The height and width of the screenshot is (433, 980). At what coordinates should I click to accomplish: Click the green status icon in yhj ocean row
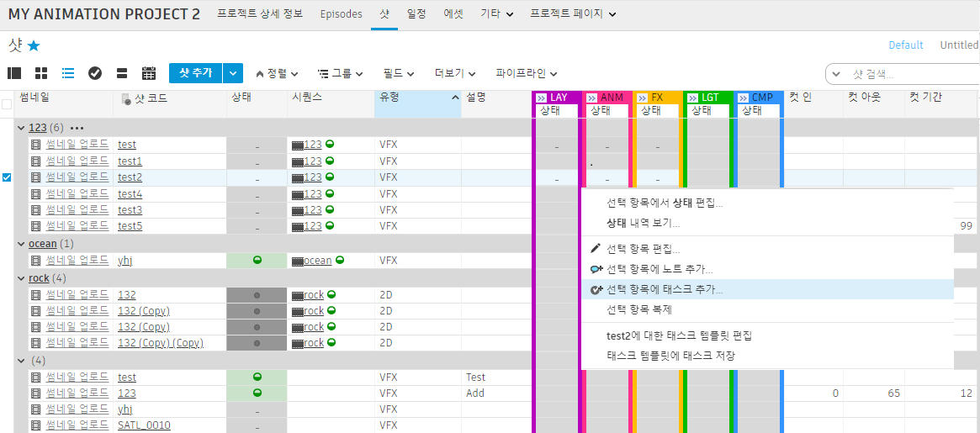pos(257,260)
